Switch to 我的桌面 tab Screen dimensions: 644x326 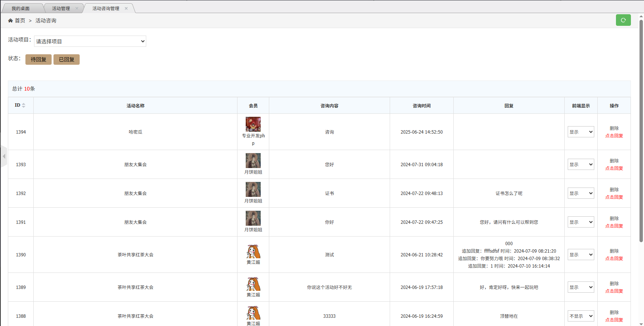21,9
